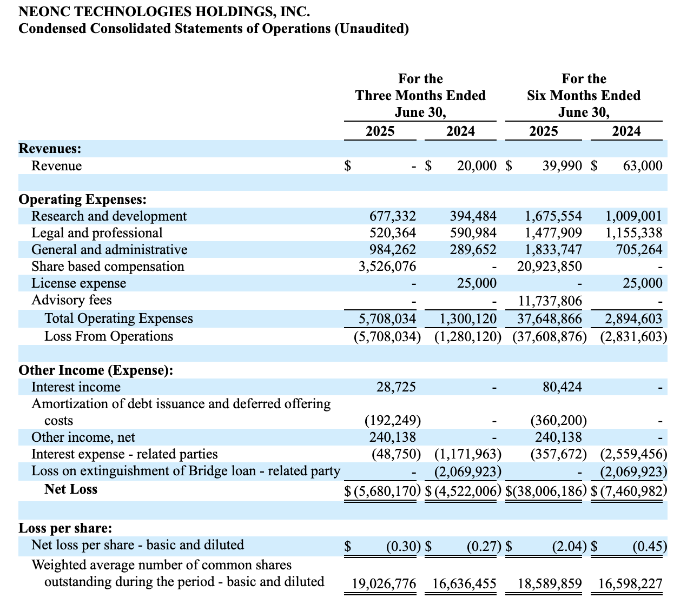Click the Research and development row label
Image resolution: width=700 pixels, height=611 pixels.
(109, 216)
